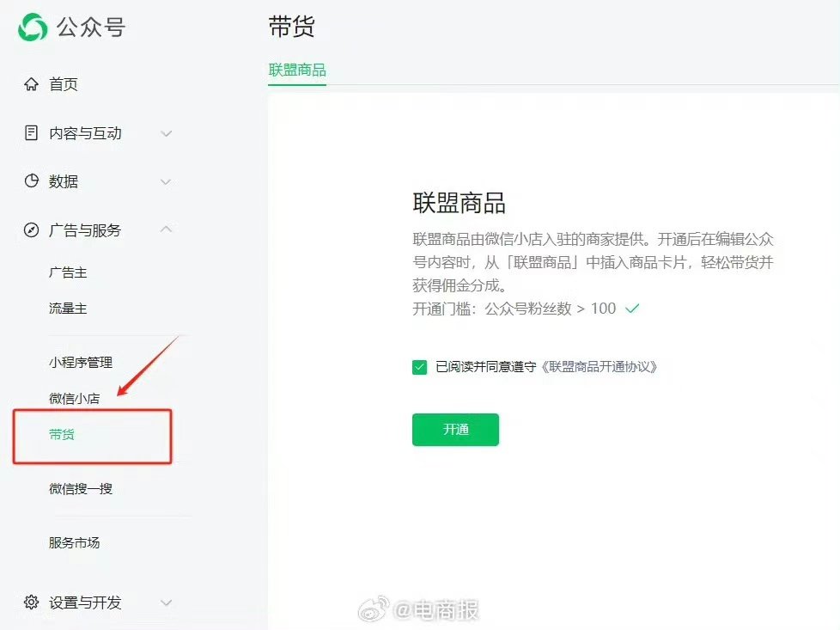Image resolution: width=840 pixels, height=630 pixels.
Task: Open 微信小店 in the sidebar
Action: (74, 399)
